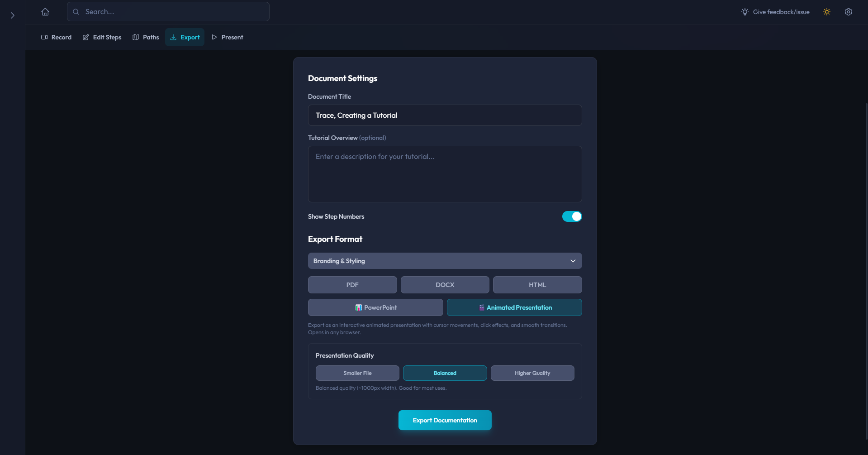Click Export Documentation button
Image resolution: width=868 pixels, height=455 pixels.
[x=445, y=420]
